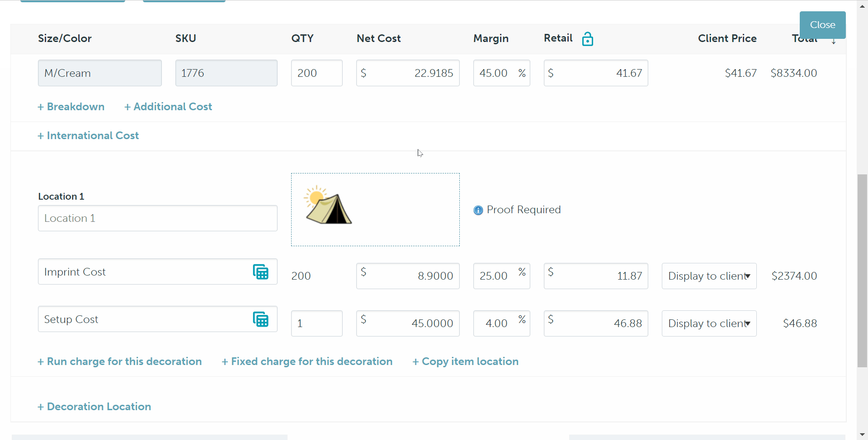Open Imprint Cost Display to client dropdown
This screenshot has height=440, width=868.
point(708,276)
